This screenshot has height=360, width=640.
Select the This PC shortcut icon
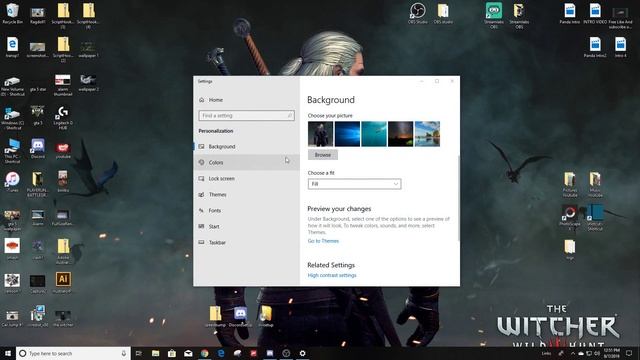[x=12, y=151]
